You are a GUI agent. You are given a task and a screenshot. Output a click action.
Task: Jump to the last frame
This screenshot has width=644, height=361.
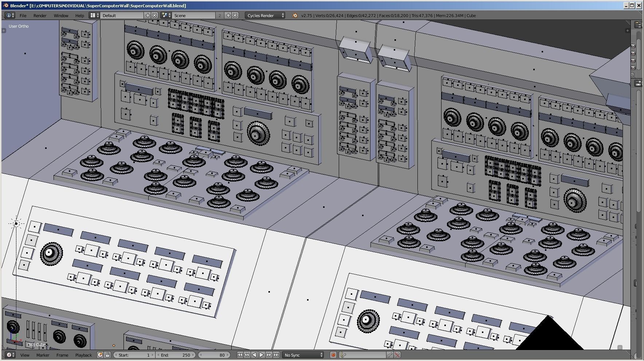click(276, 355)
